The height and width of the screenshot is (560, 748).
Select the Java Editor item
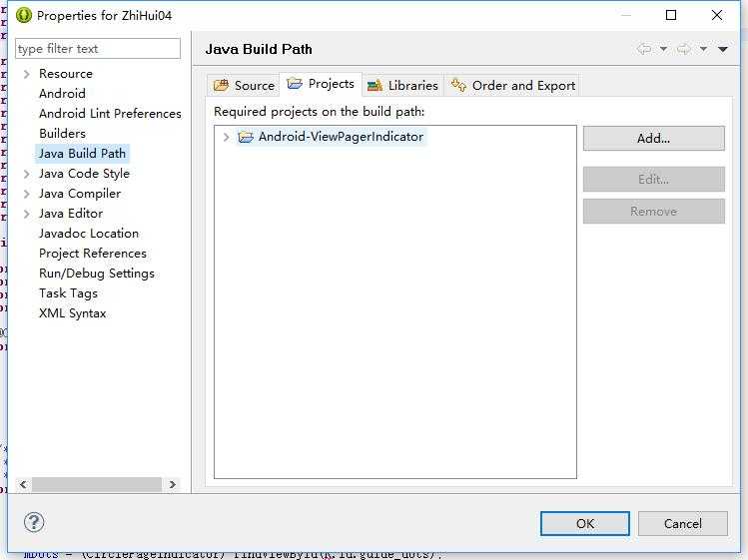pos(71,214)
